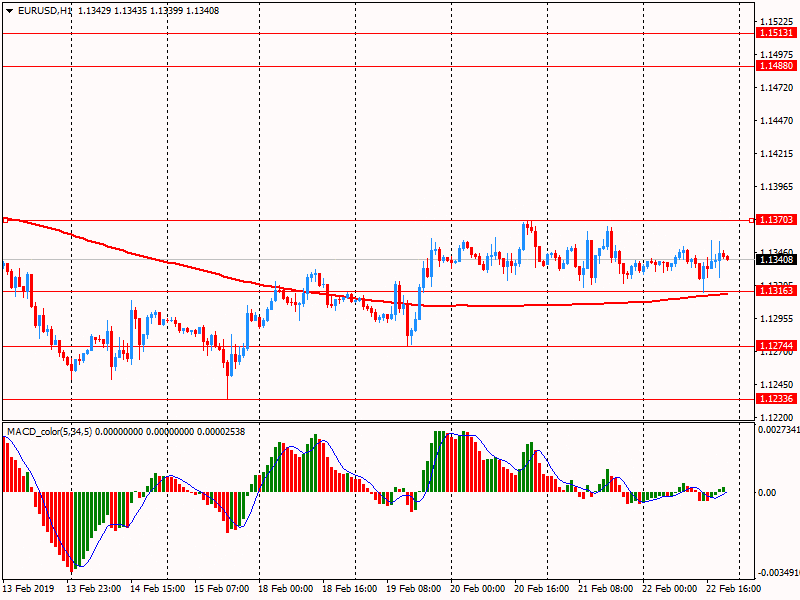Click the square handle on the 1.13703 line
The width and height of the screenshot is (800, 600).
pyautogui.click(x=5, y=219)
